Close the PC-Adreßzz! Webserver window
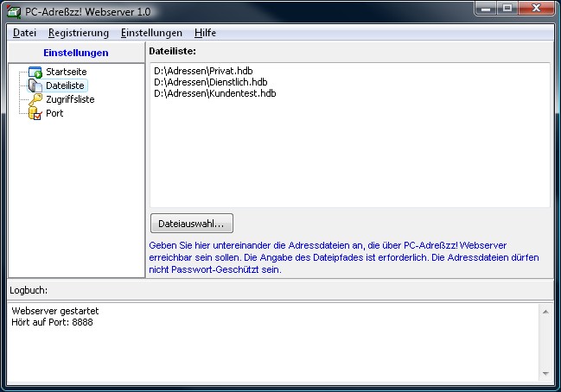 click(536, 9)
